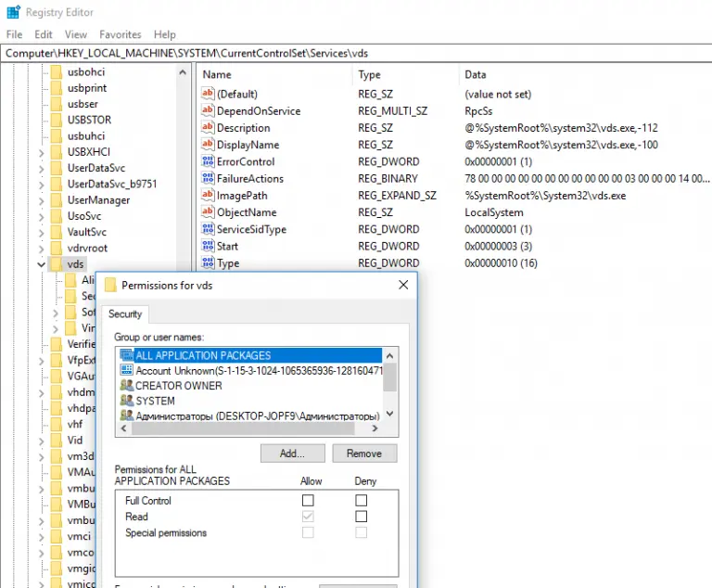Expand the UserDataSvc_b9751 tree node
This screenshot has width=712, height=588.
click(x=41, y=185)
